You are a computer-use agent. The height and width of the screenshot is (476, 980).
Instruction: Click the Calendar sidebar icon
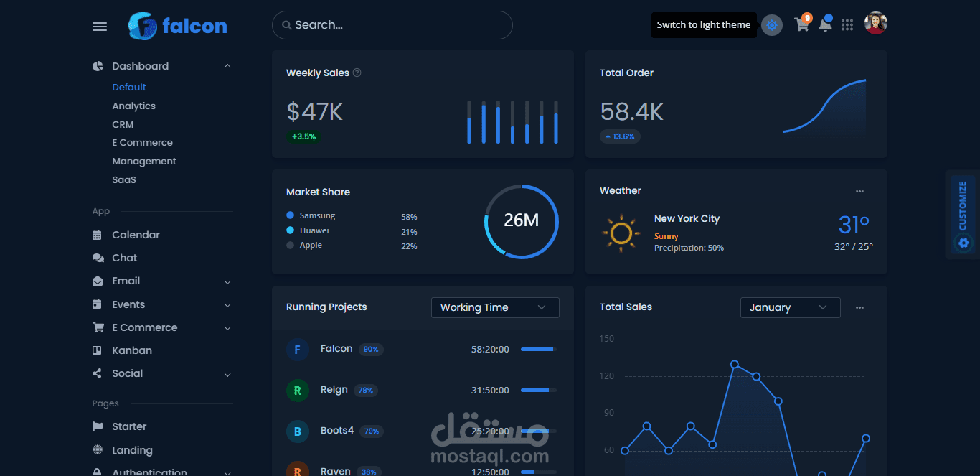(x=98, y=235)
